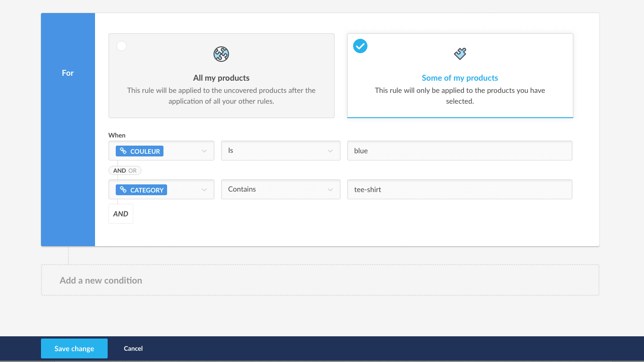Click the input field containing blue
Image resolution: width=644 pixels, height=362 pixels.
click(460, 151)
